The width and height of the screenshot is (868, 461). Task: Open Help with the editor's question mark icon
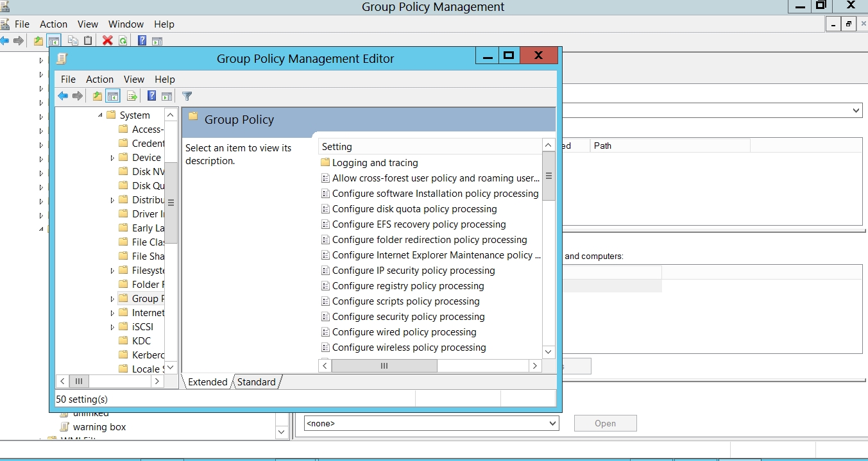pyautogui.click(x=151, y=96)
